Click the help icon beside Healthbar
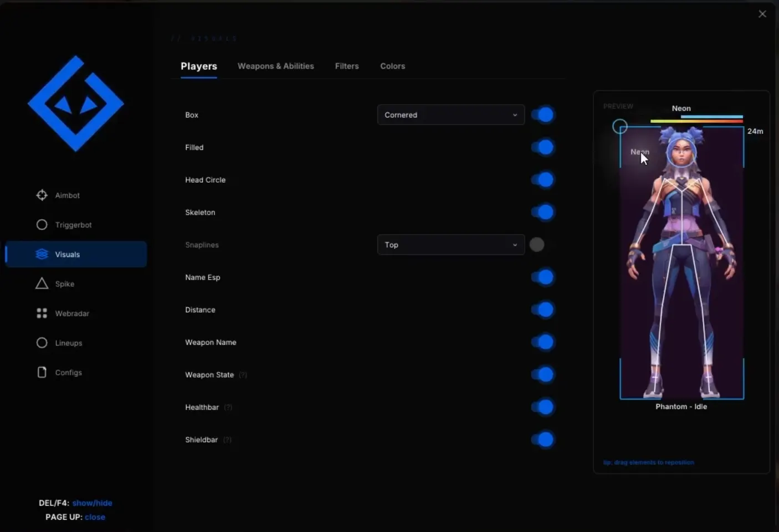The width and height of the screenshot is (779, 532). tap(228, 407)
